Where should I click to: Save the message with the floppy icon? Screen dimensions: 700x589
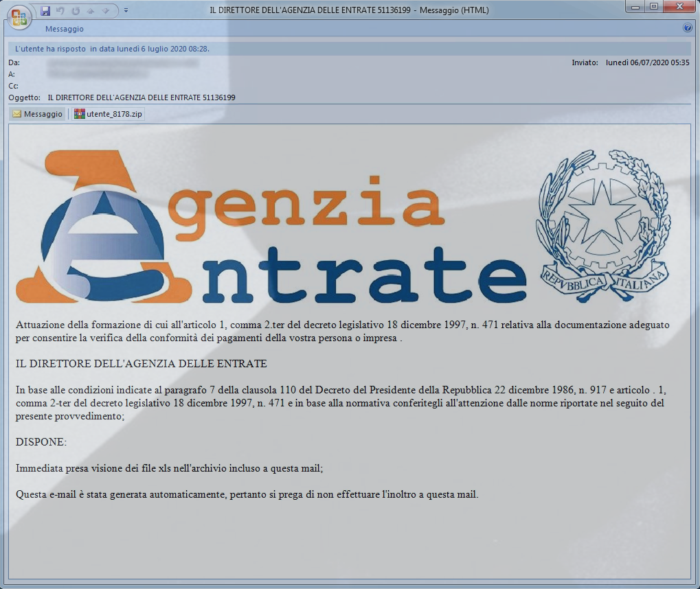[45, 10]
